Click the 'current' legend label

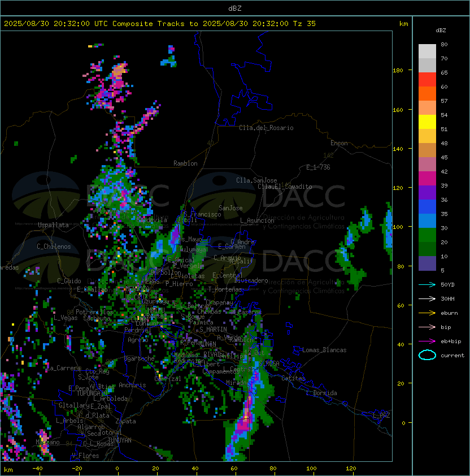452,356
